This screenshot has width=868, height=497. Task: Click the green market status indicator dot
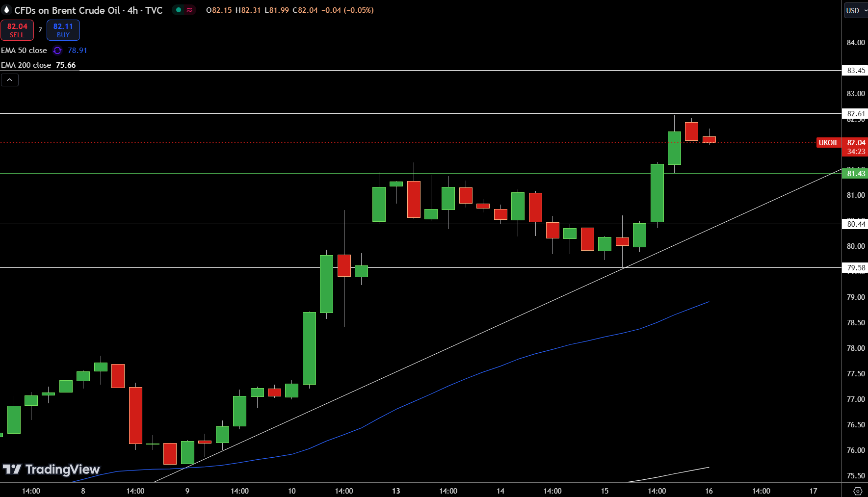click(179, 10)
